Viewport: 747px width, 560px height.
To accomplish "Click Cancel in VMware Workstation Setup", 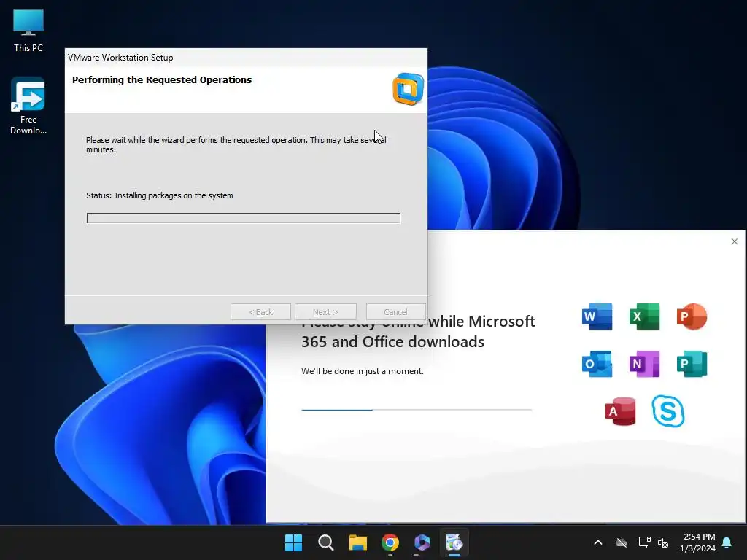I will pos(395,312).
